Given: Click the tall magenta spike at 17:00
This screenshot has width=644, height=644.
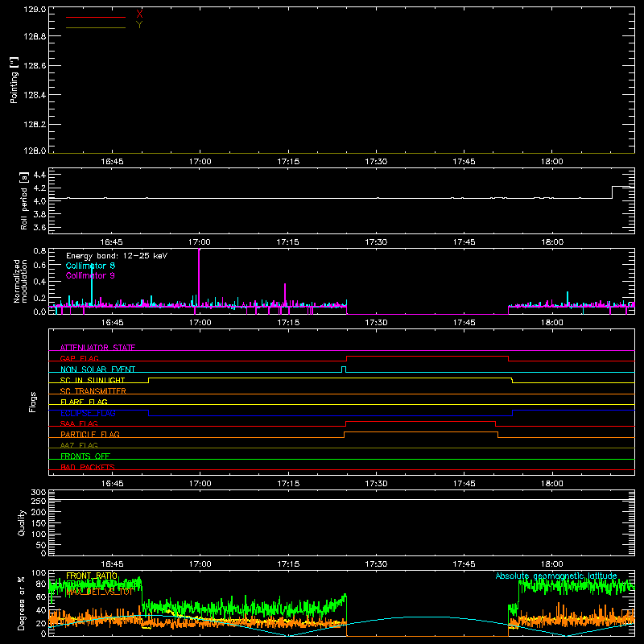Looking at the screenshot, I should pyautogui.click(x=199, y=277).
